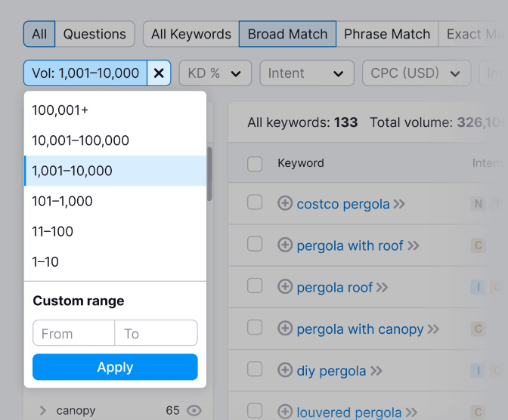Click plus icon beside louvered pergola
The height and width of the screenshot is (420, 508).
(285, 412)
